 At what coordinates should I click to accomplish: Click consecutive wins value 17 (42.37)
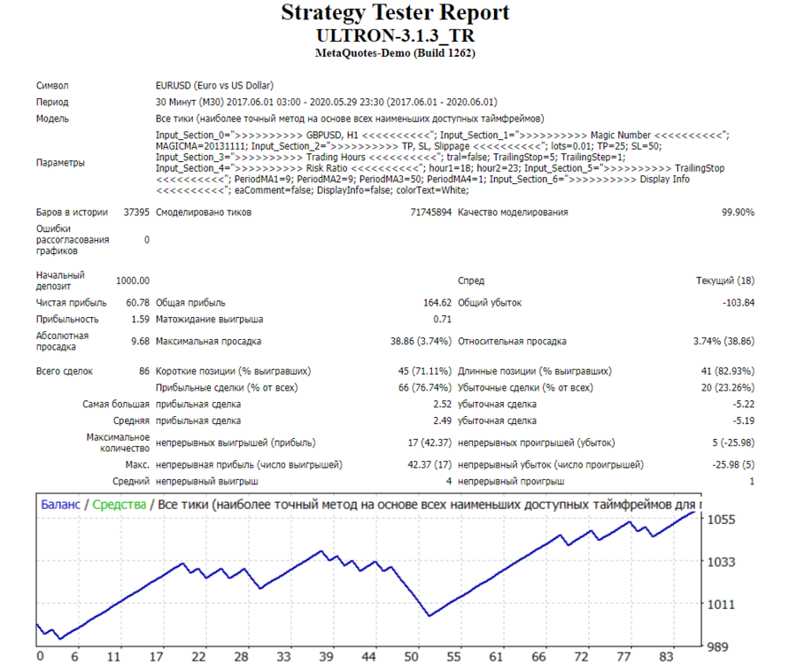[x=429, y=443]
